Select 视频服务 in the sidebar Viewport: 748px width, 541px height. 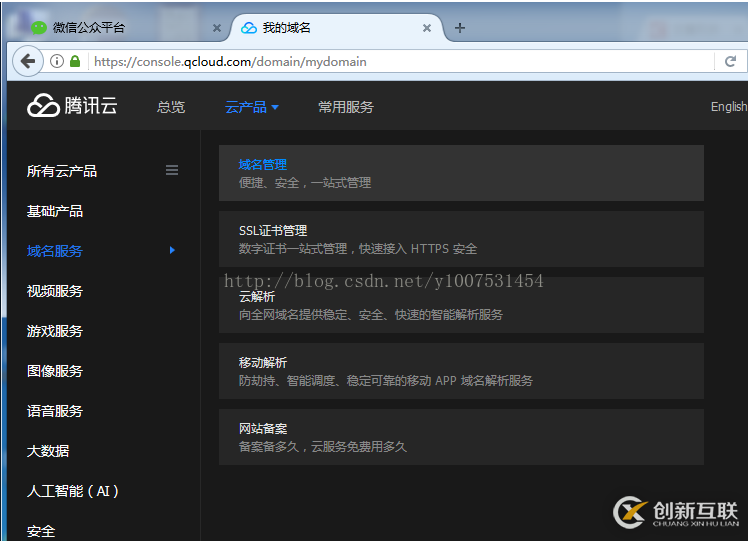click(55, 291)
